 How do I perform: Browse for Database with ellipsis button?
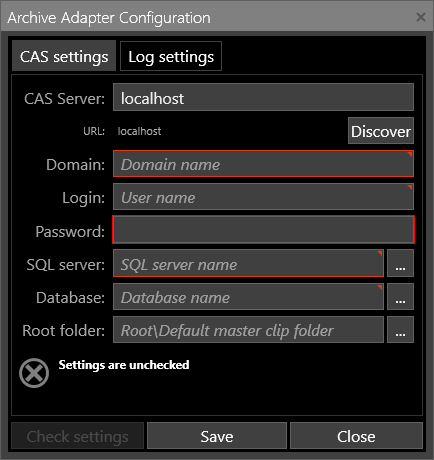(400, 297)
